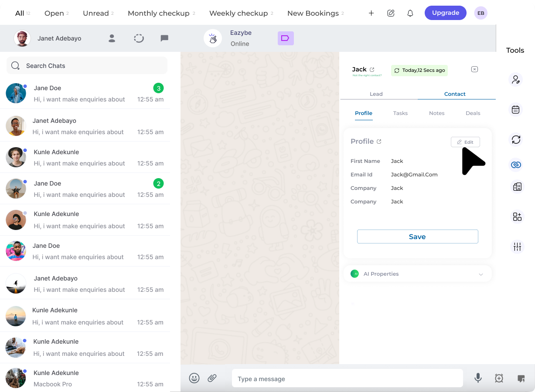The height and width of the screenshot is (392, 535).
Task: Switch to the Lead tab
Action: pyautogui.click(x=376, y=94)
